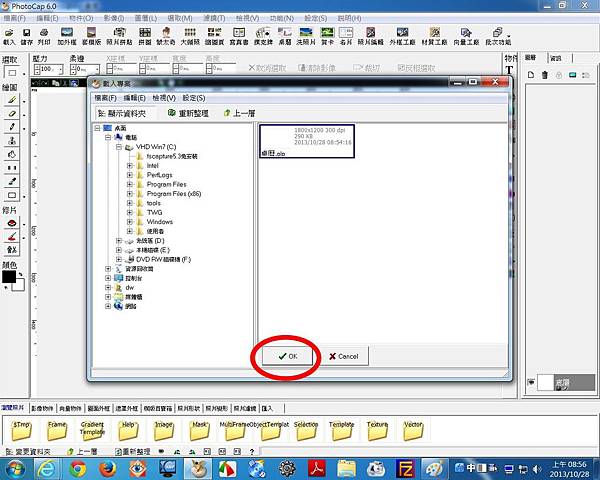Click 變更資料夾 change folder at bottom
Screen dimensions: 600x480
[28, 452]
